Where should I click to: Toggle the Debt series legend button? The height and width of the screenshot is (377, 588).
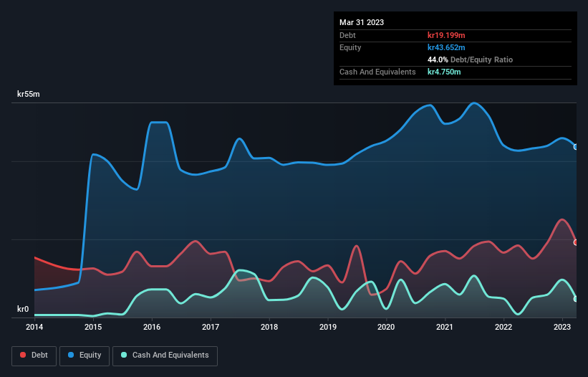point(34,355)
